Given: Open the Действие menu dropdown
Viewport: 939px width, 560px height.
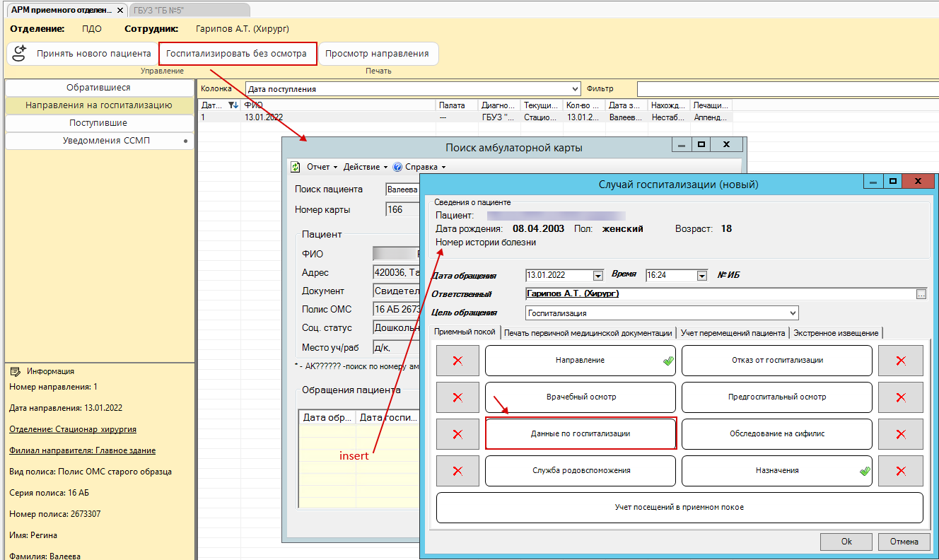Looking at the screenshot, I should click(x=366, y=167).
